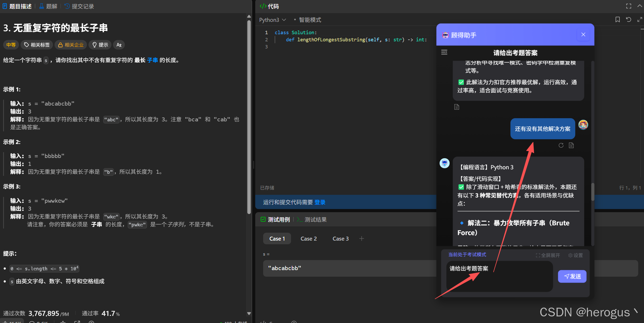Click the 登录 login link
Screen dimensions: 644x323
pyautogui.click(x=320, y=202)
